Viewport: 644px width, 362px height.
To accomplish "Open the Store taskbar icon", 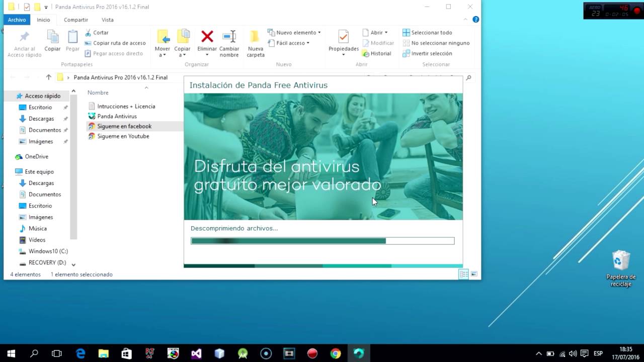I will coord(127,353).
